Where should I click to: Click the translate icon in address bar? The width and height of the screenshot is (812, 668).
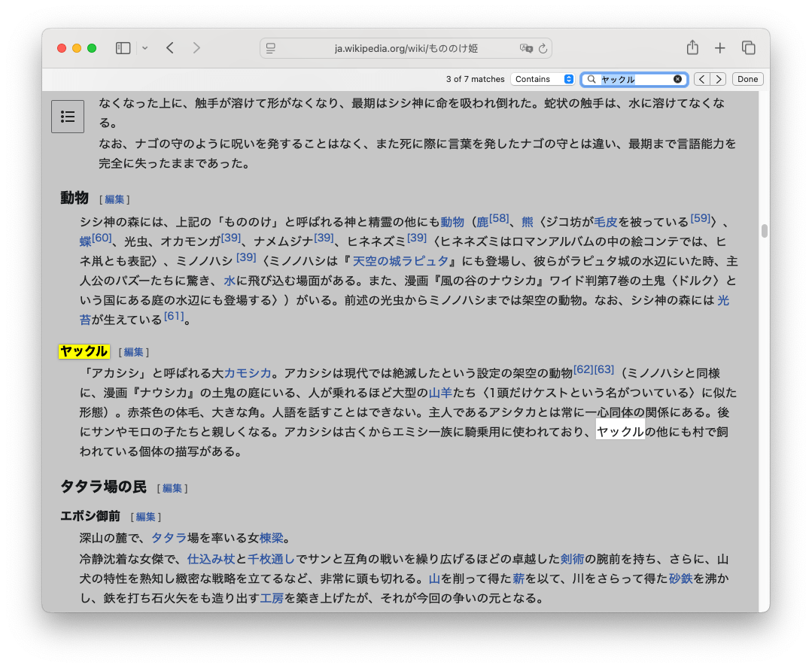525,48
